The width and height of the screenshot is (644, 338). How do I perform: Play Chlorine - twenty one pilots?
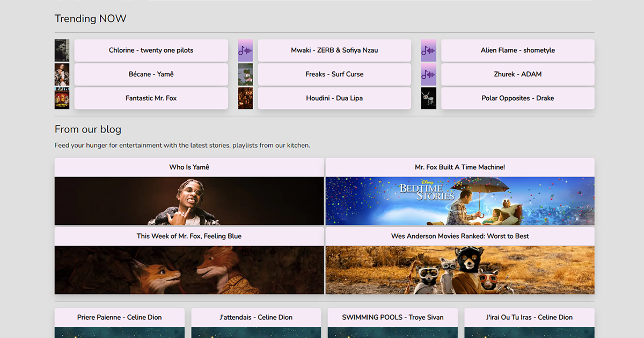click(x=151, y=50)
